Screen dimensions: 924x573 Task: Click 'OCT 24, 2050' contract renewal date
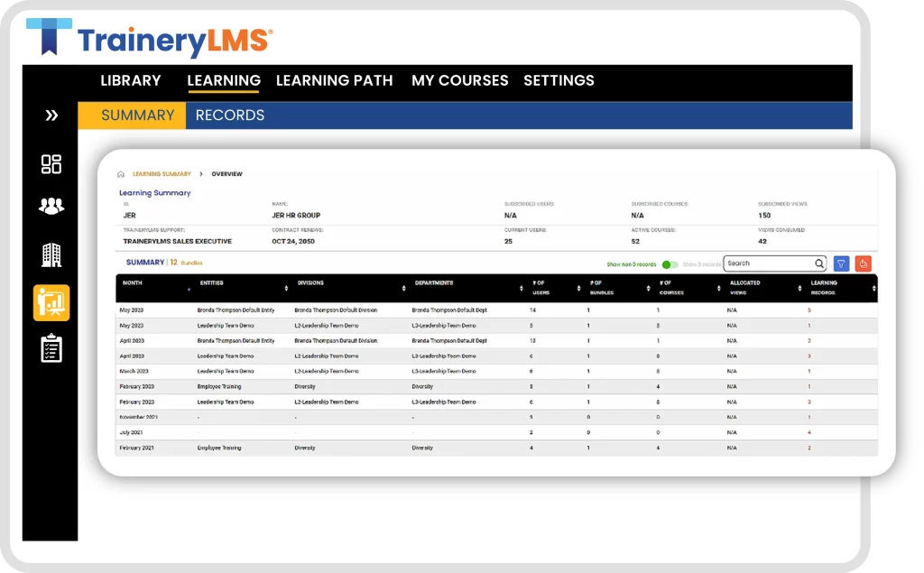pyautogui.click(x=293, y=242)
